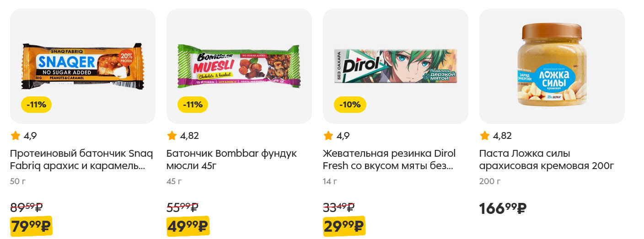
Task: Click the rating star for Snaq Fabriq bar
Action: click(16, 136)
